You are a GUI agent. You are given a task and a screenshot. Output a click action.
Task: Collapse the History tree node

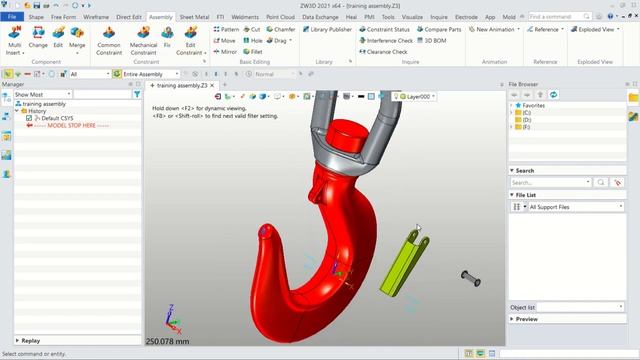point(17,111)
